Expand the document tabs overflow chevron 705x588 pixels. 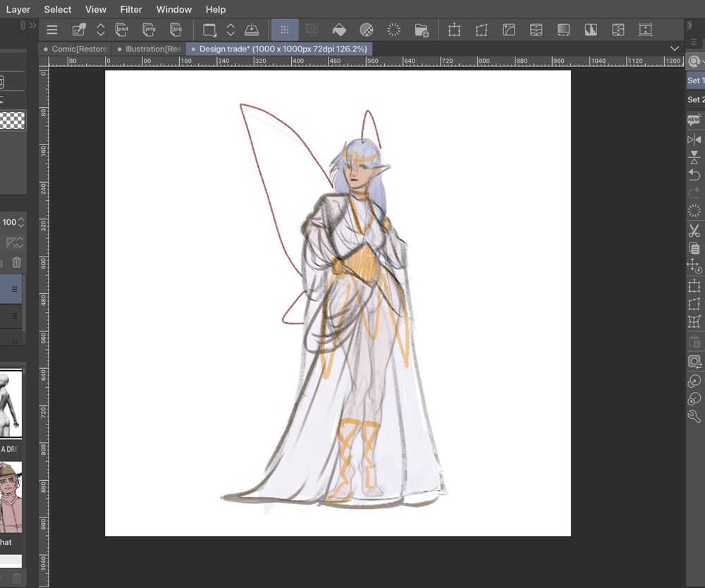click(675, 49)
